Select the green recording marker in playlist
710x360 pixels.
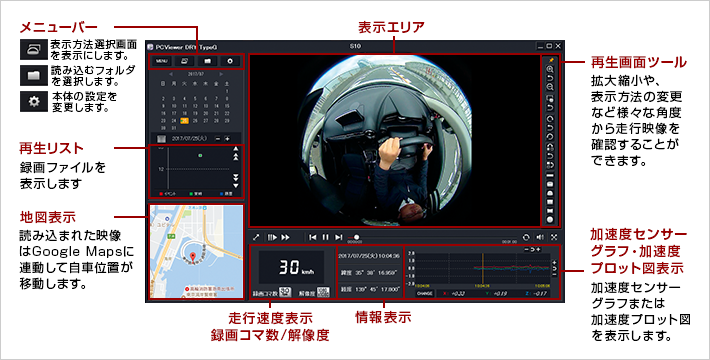click(x=200, y=155)
